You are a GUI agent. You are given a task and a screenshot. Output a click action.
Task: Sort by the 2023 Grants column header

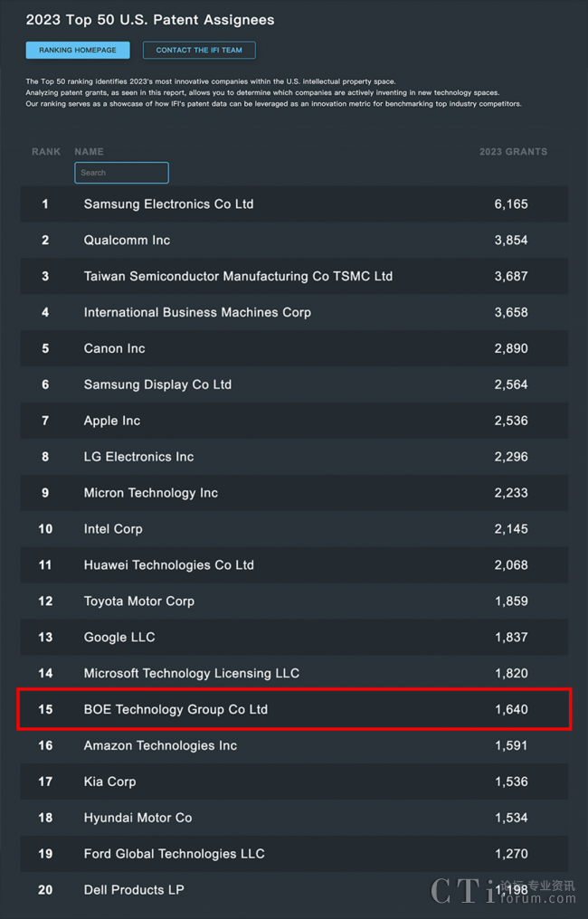(x=513, y=152)
